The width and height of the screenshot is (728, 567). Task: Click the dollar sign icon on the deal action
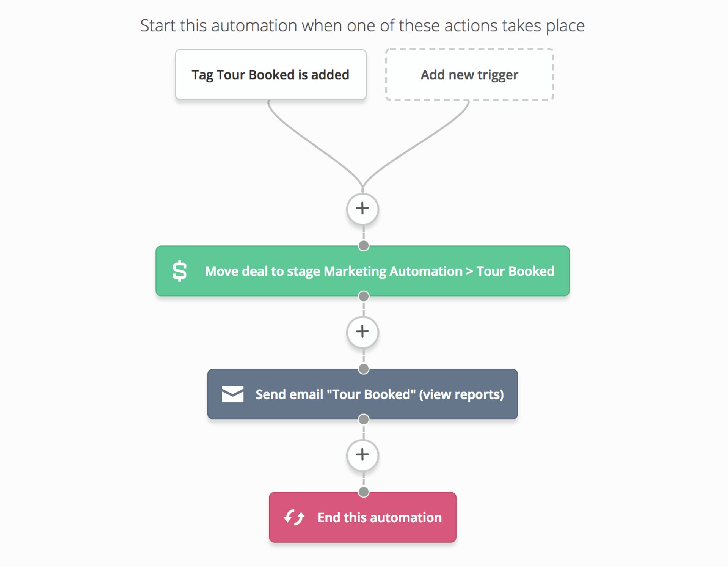click(x=179, y=271)
